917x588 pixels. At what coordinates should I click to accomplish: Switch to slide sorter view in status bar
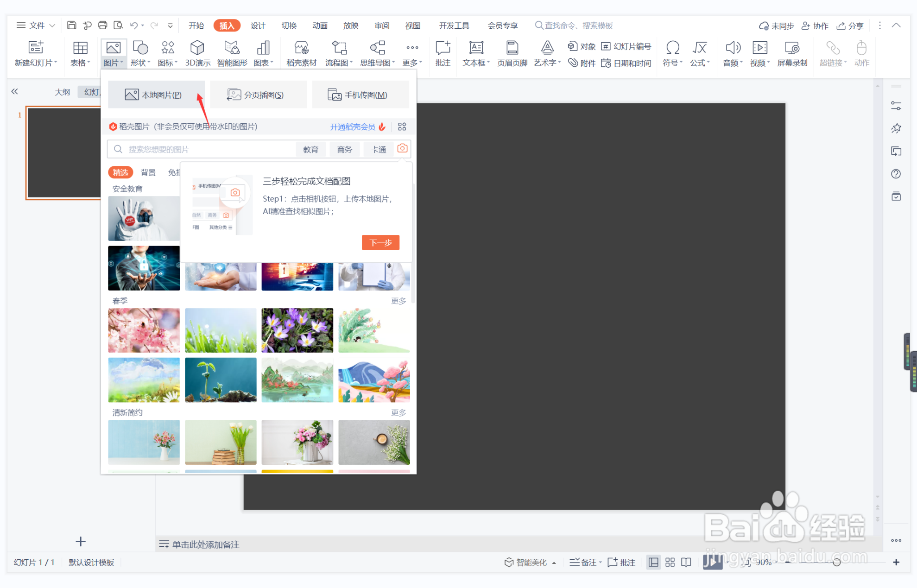(670, 562)
